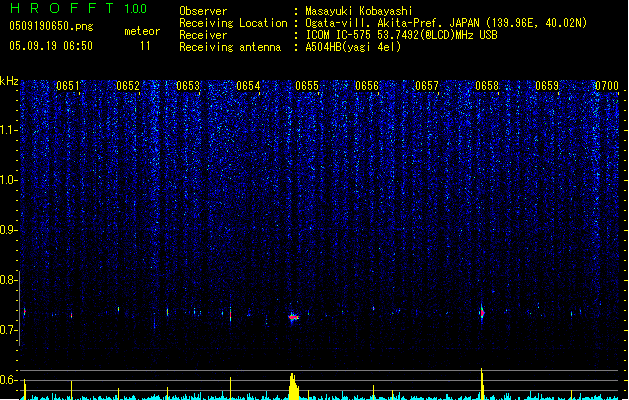Click the Receiving Location label

[x=233, y=23]
